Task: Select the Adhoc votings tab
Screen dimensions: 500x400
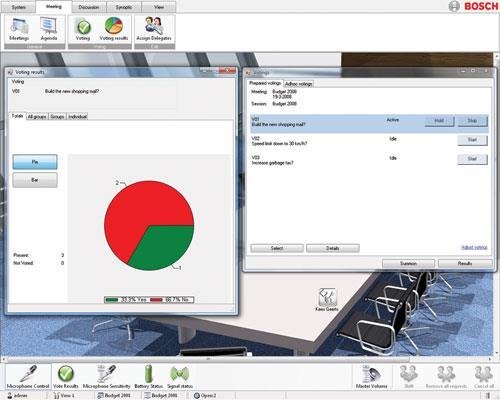Action: pos(298,84)
